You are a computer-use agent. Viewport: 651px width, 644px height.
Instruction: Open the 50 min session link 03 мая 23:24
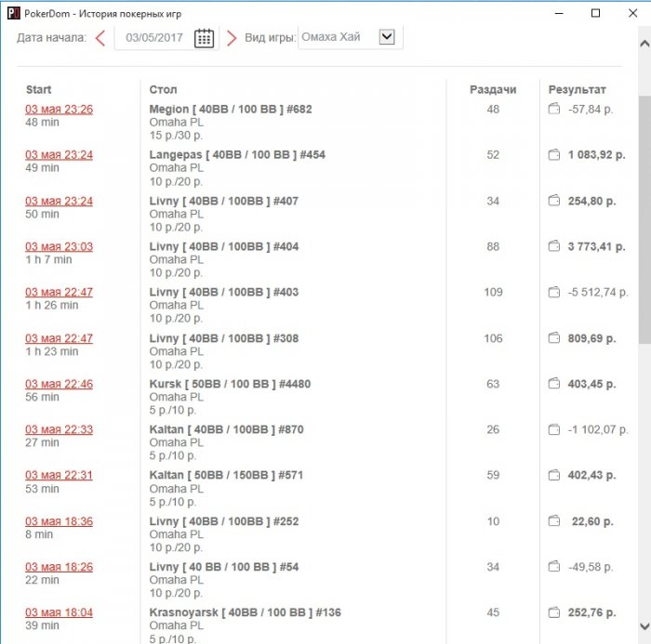click(59, 201)
